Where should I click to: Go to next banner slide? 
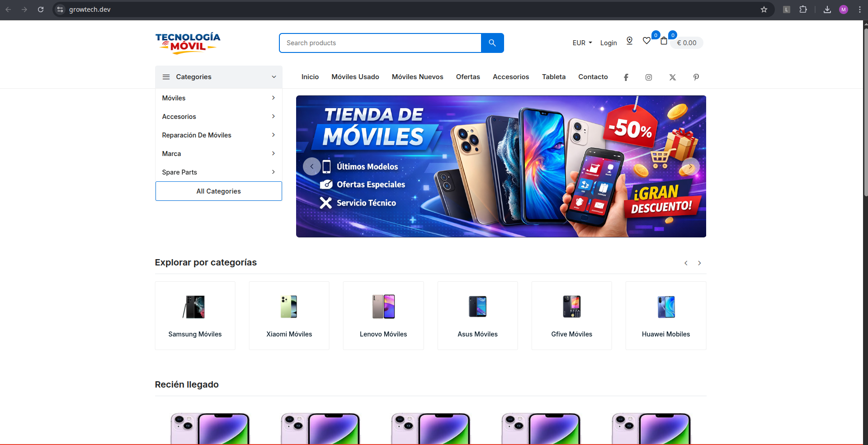(x=690, y=166)
